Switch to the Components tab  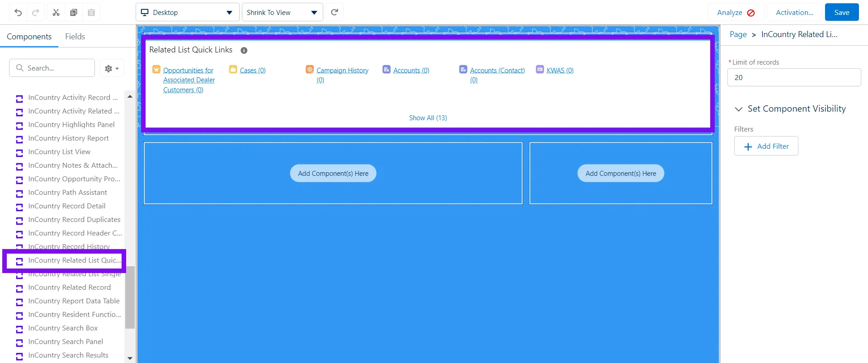click(29, 37)
